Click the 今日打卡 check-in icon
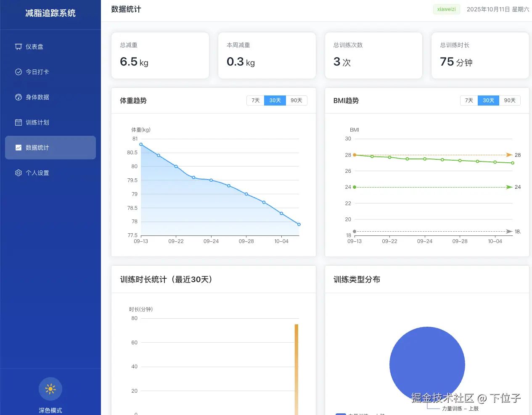The width and height of the screenshot is (532, 415). [x=18, y=71]
